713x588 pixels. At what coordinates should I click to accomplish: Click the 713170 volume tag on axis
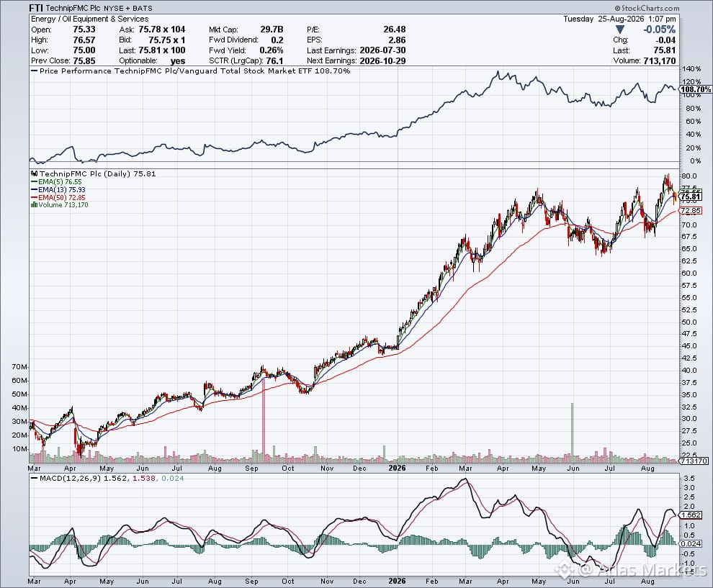click(694, 461)
